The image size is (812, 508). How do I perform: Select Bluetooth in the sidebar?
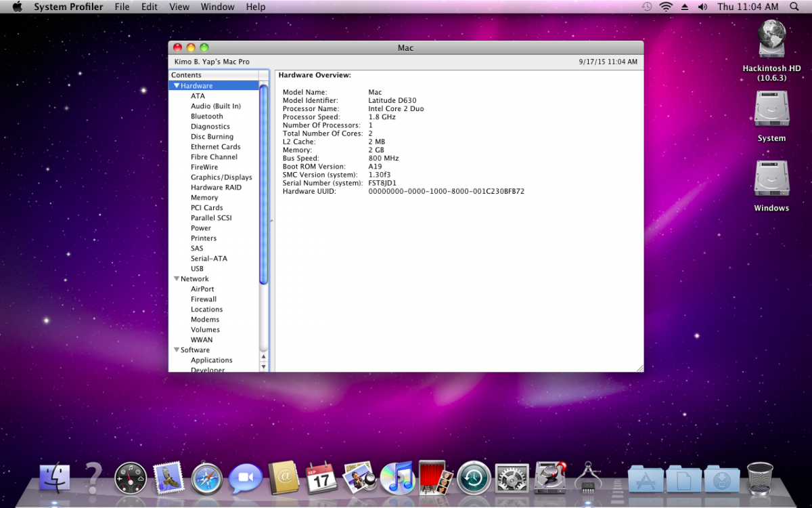click(207, 117)
